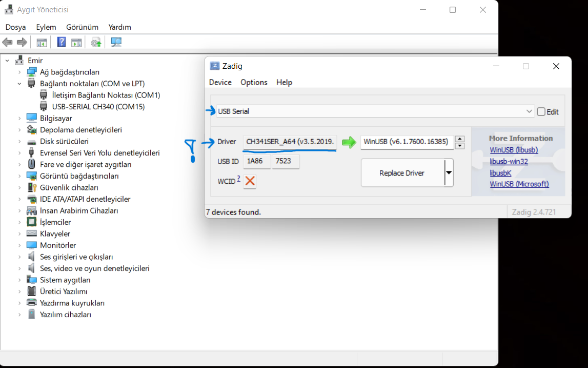This screenshot has width=588, height=368.
Task: Collapse the Bağlantı noktaları (COM ve LPT) node
Action: [19, 84]
